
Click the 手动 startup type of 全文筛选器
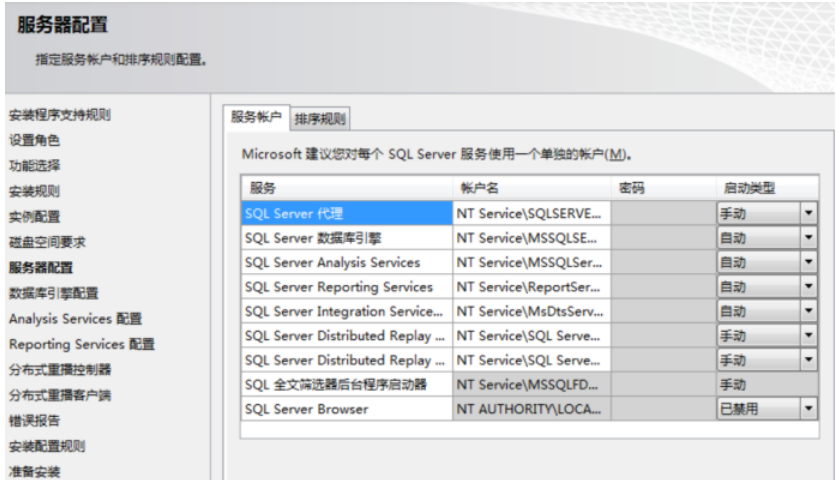(767, 384)
